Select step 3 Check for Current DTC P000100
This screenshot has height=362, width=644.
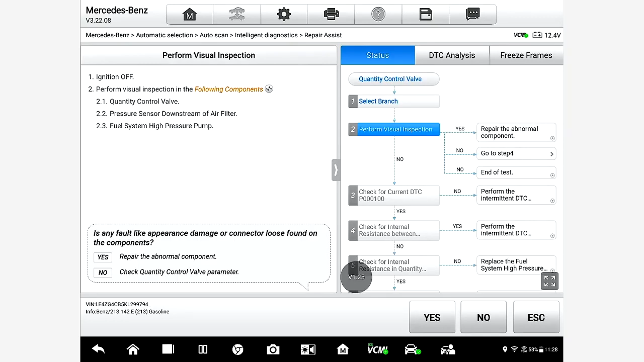pos(393,195)
